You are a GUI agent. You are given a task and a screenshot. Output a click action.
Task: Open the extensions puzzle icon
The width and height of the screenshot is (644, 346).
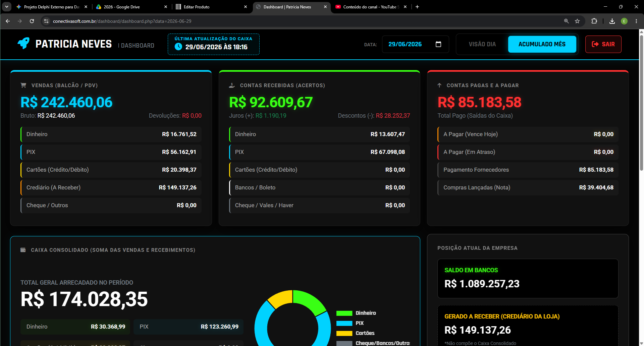point(594,21)
